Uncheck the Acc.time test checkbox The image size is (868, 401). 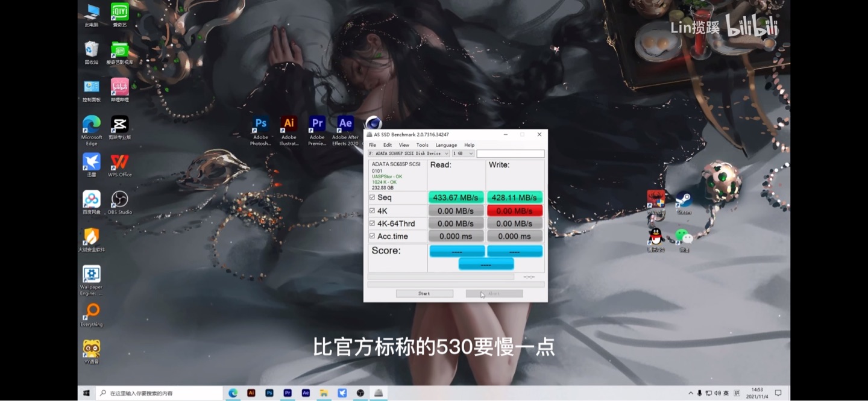[372, 236]
